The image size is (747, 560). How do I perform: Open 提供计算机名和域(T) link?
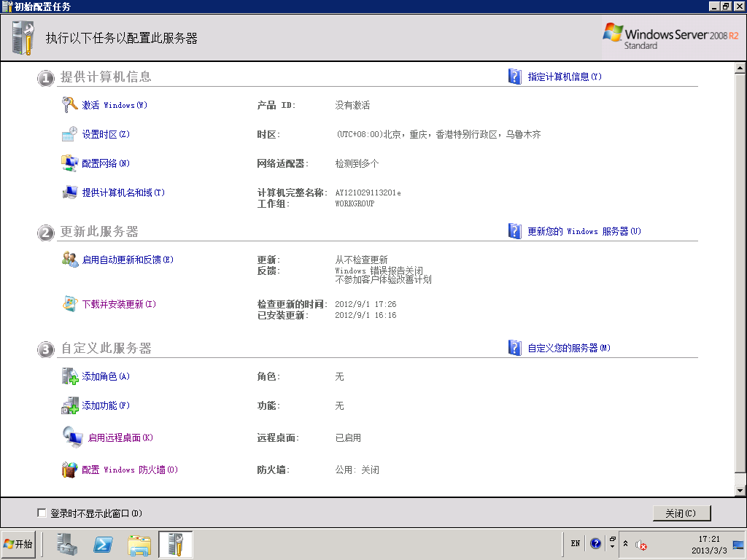click(x=123, y=192)
